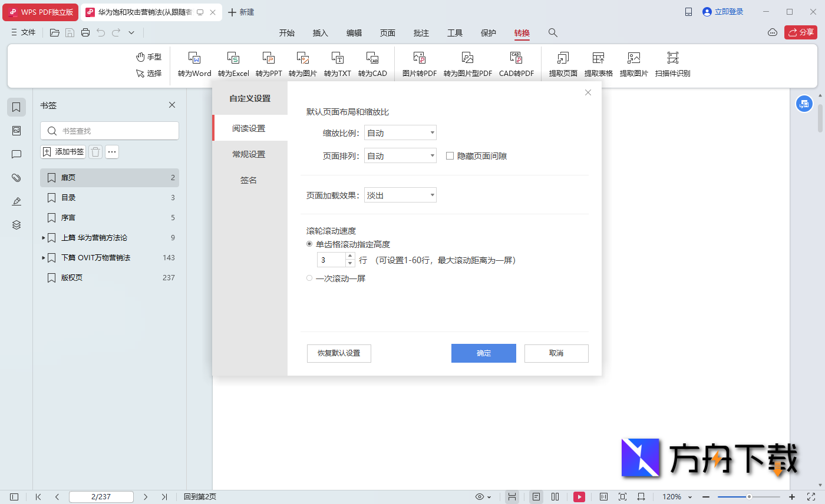Click the page number input field
Screen dimensions: 825x504
(x=101, y=496)
